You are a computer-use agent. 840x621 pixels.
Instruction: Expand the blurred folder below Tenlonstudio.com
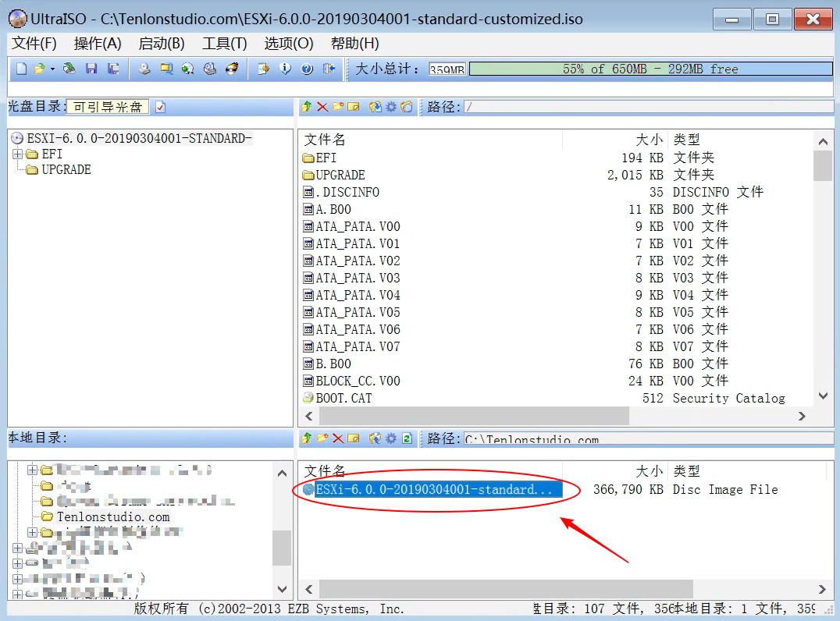tap(32, 533)
